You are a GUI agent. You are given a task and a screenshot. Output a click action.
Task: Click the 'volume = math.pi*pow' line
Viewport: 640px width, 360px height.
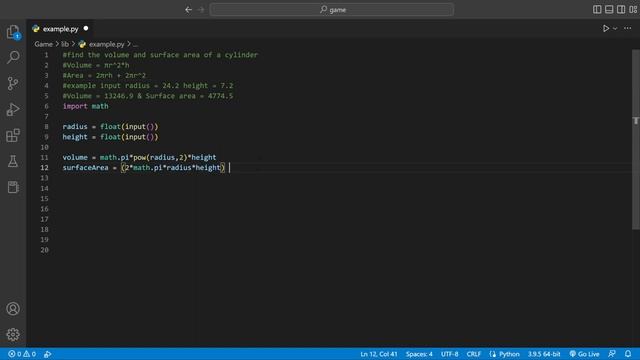(x=139, y=158)
